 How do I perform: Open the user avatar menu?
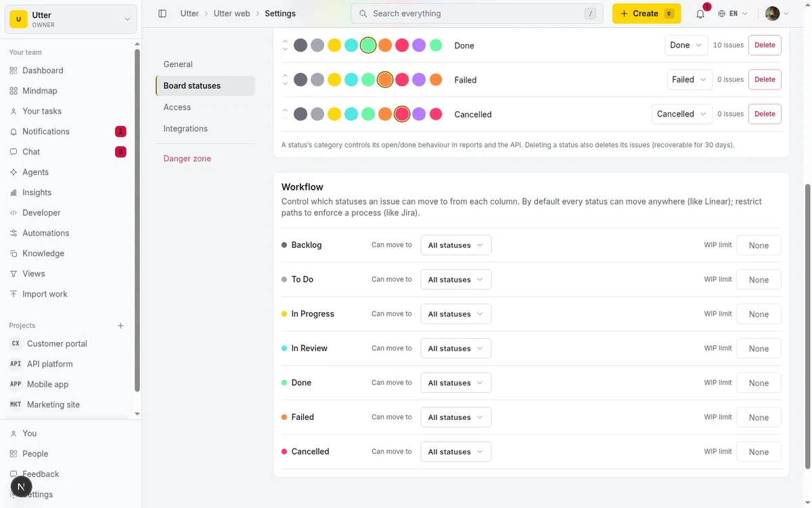pyautogui.click(x=777, y=14)
